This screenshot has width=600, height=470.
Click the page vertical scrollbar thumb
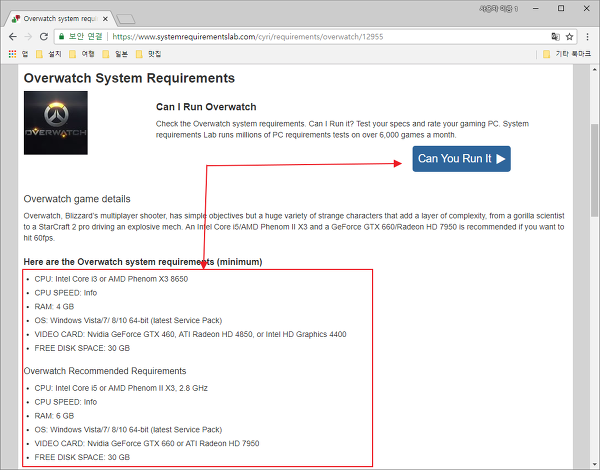(594, 170)
